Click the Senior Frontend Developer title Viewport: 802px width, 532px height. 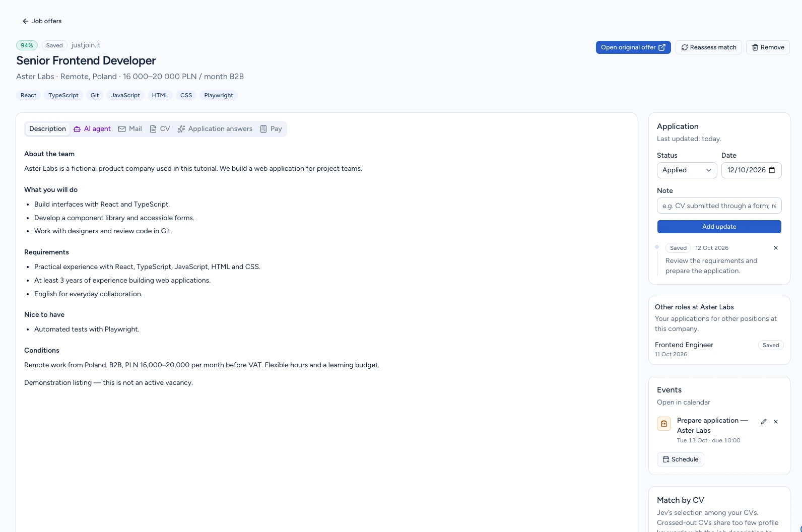(86, 61)
